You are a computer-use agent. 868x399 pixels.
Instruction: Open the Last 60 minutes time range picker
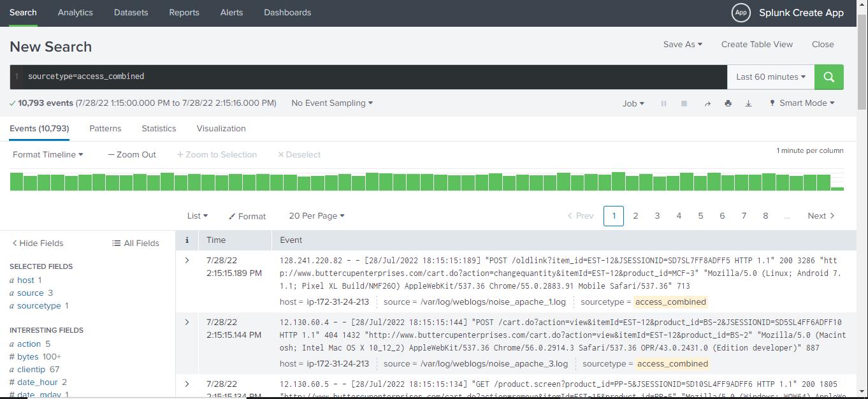coord(770,77)
